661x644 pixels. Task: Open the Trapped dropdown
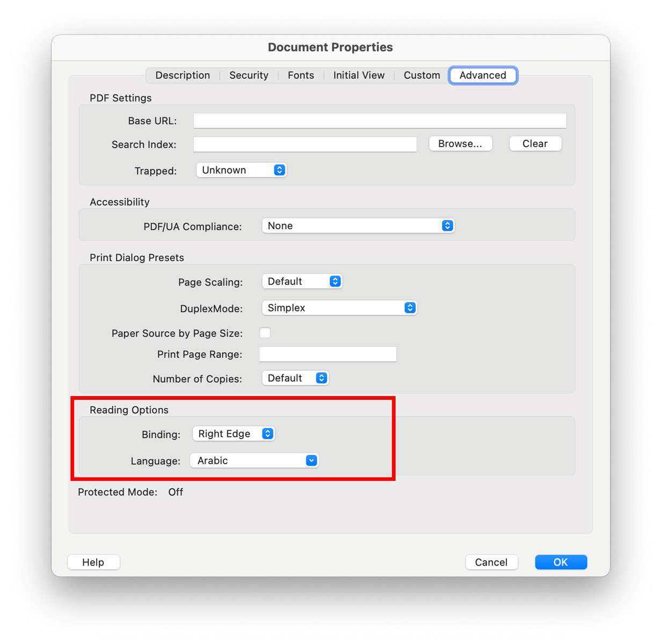point(241,170)
